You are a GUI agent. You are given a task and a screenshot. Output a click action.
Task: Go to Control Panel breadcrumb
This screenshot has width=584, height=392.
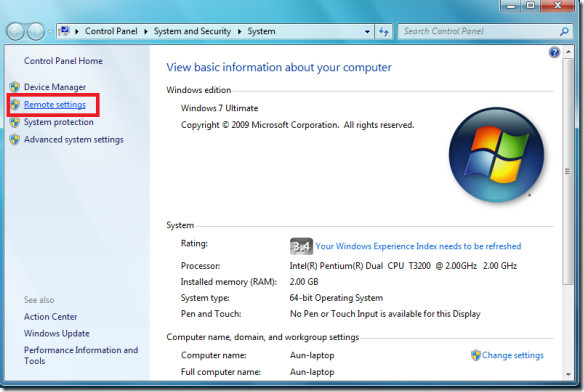(x=111, y=31)
